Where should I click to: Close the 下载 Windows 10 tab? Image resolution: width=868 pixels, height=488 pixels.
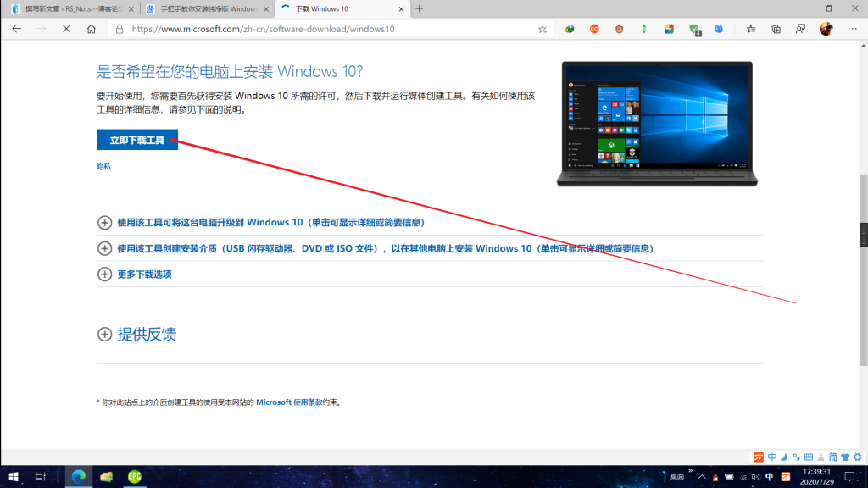(x=401, y=8)
